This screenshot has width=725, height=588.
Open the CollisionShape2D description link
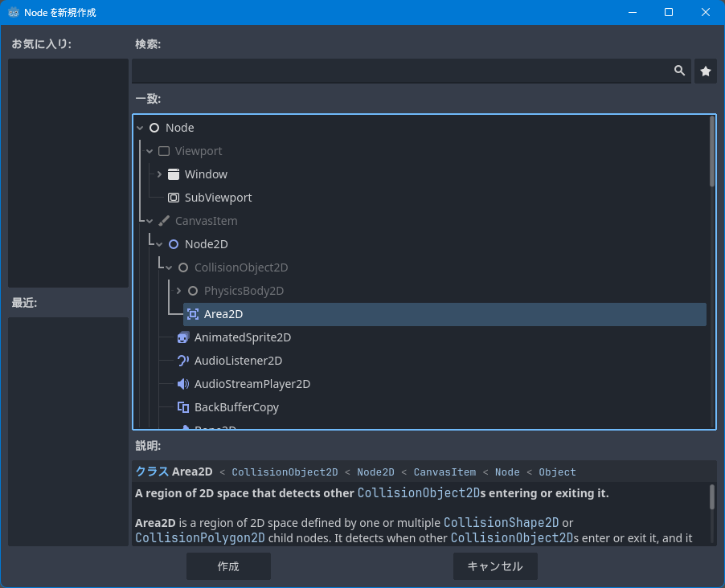(x=502, y=523)
